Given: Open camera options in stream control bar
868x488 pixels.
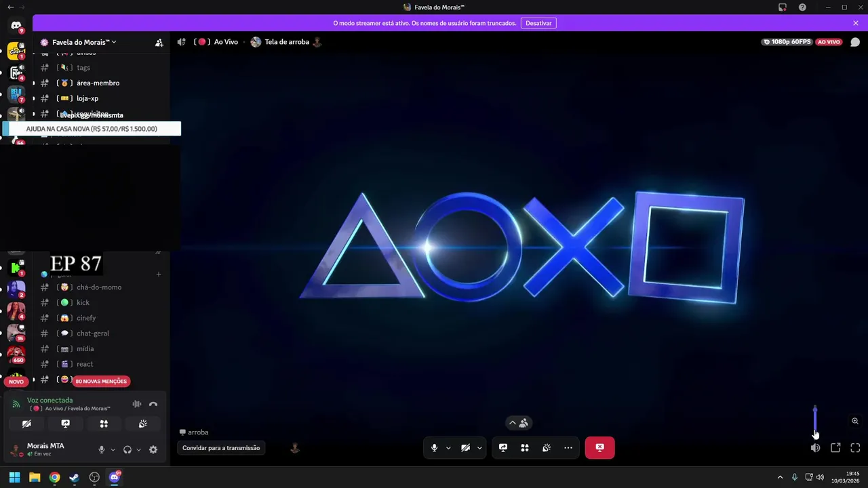Looking at the screenshot, I should 479,448.
